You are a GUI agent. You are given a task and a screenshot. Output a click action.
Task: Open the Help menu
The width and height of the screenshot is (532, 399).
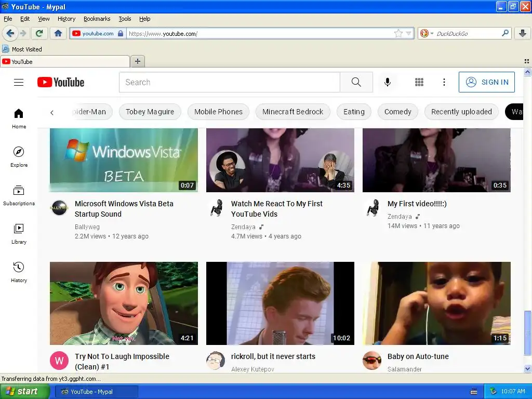(x=144, y=19)
